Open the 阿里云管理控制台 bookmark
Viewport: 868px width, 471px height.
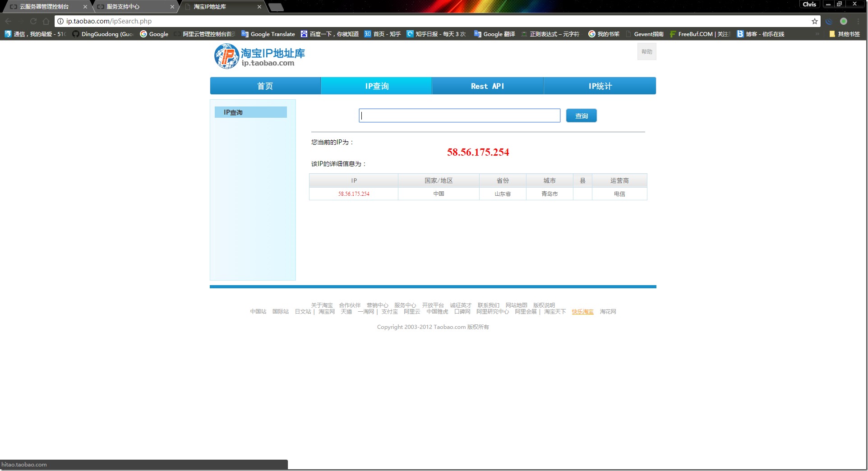(x=205, y=34)
